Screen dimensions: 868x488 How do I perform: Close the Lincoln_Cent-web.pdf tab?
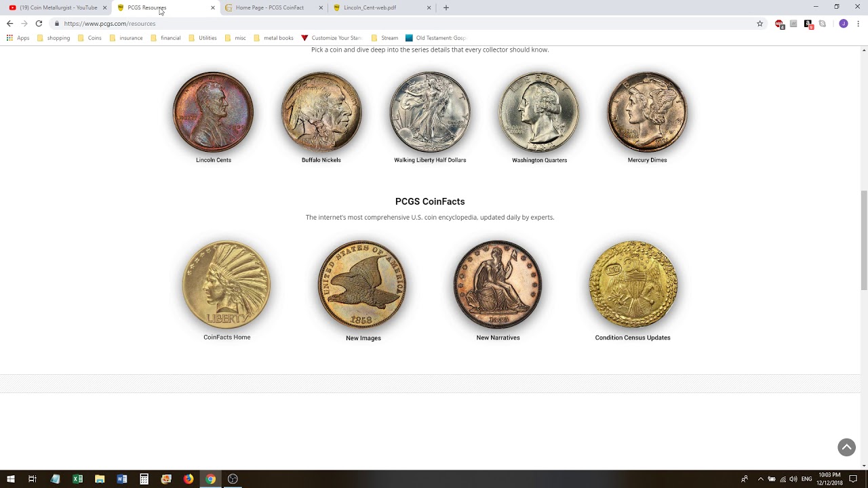tap(429, 7)
